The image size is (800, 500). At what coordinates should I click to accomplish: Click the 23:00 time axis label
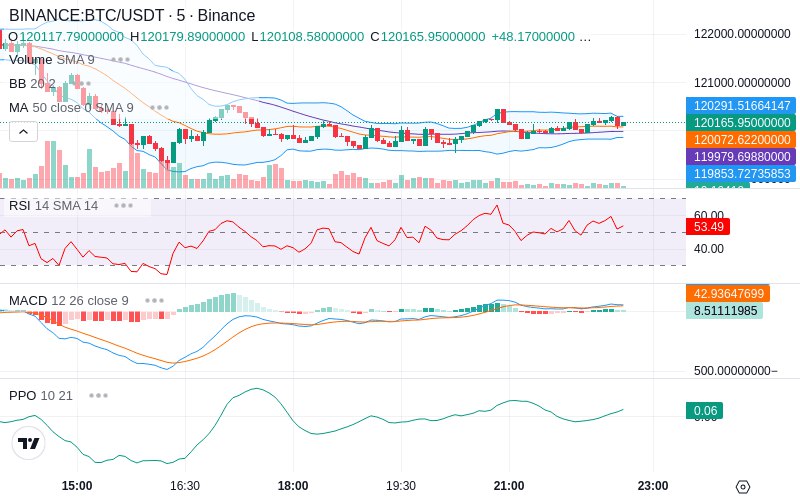click(x=653, y=486)
